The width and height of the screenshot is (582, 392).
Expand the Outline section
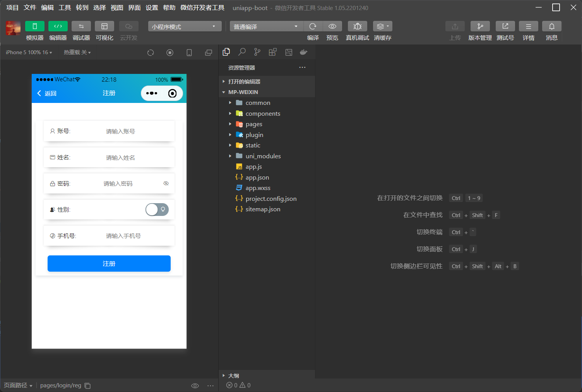267,375
